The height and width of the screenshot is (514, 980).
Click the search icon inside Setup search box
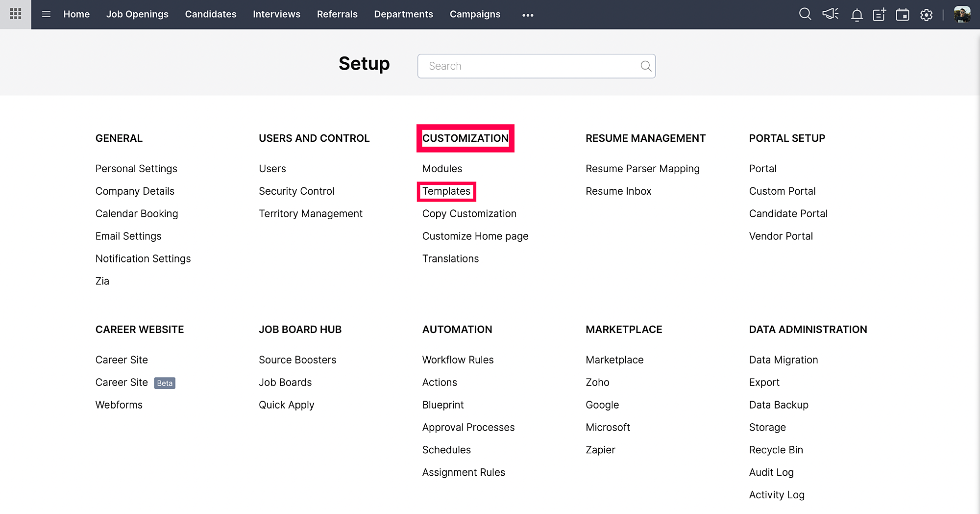(646, 66)
